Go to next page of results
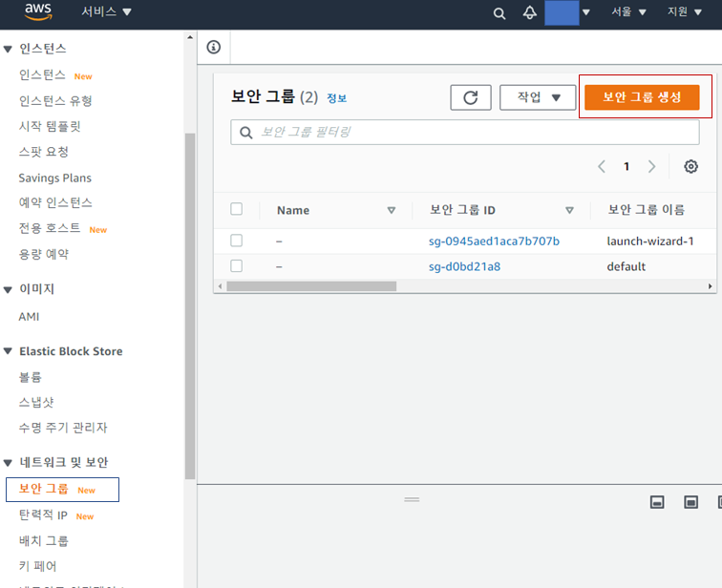 pos(651,166)
